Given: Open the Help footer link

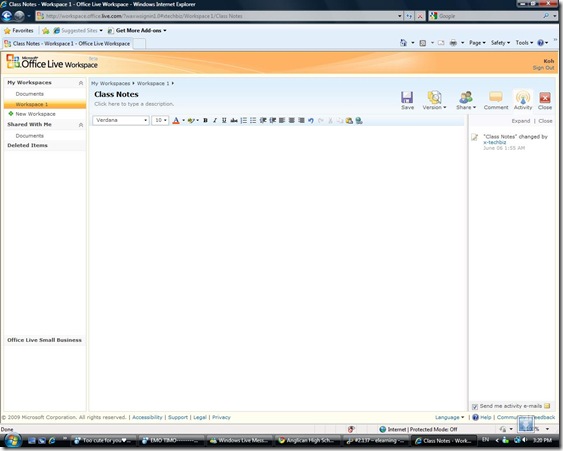Looking at the screenshot, I should [485, 417].
